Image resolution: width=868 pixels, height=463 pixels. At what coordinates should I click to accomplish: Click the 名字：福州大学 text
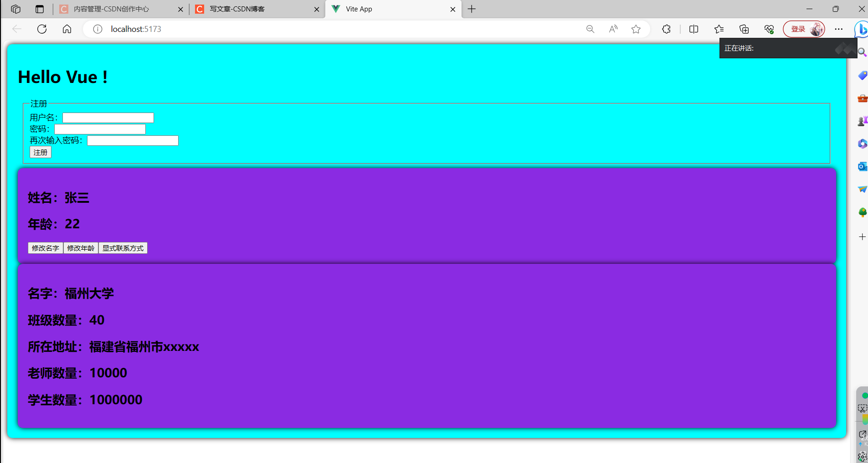point(71,293)
